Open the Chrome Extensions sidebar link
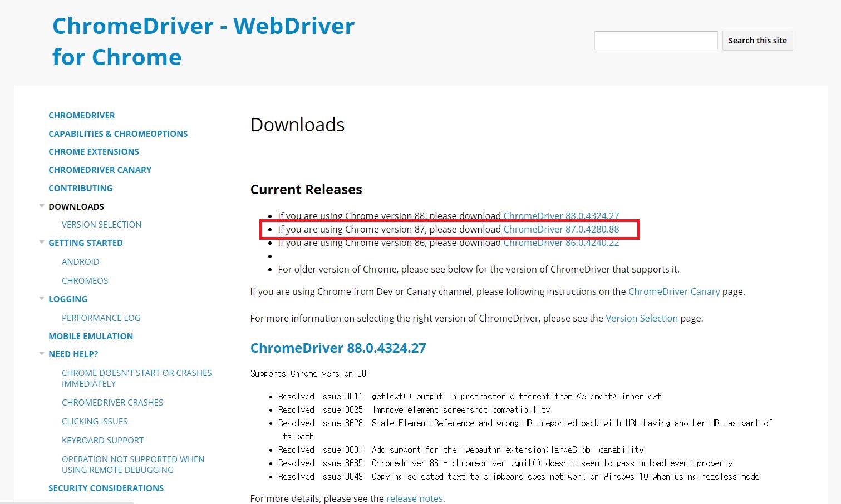 click(x=94, y=151)
